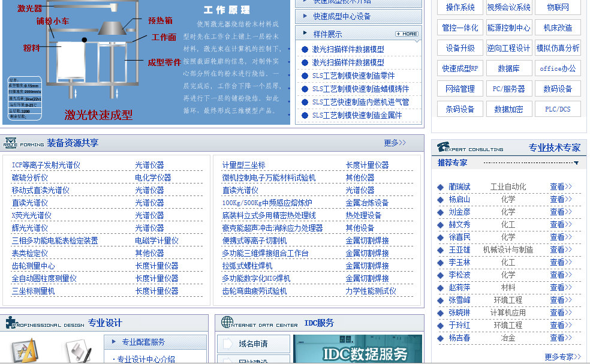Viewport: 590px width, 364px height.
Task: Select the 数据库 category button
Action: point(508,68)
